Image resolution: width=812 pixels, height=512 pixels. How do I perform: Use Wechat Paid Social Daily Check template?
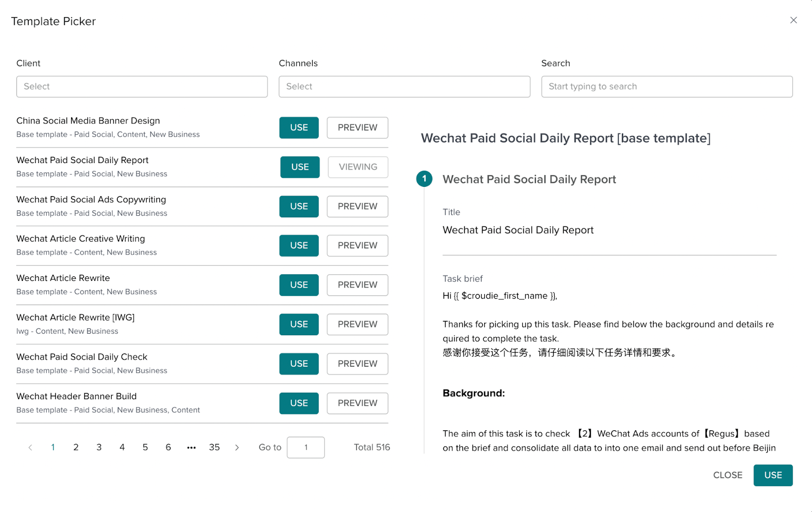299,364
